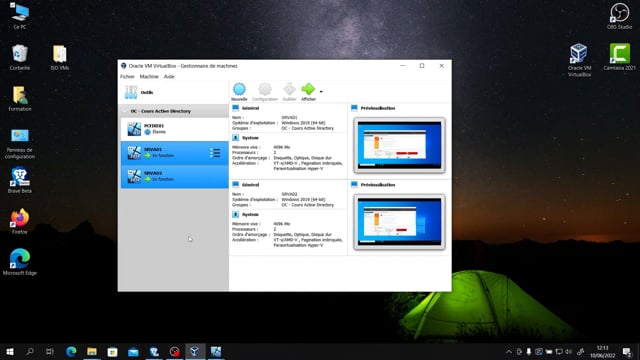
Task: Open Ce PC desktop icon
Action: [20, 16]
